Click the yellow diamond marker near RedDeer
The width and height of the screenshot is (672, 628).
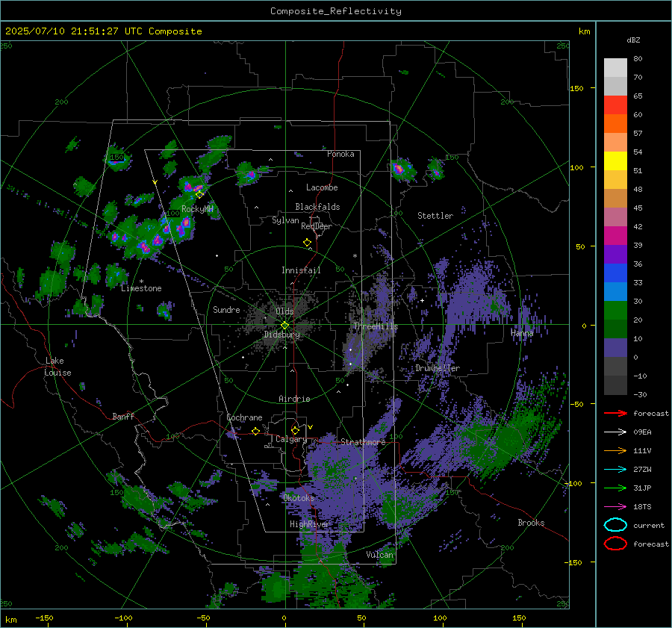[x=308, y=243]
